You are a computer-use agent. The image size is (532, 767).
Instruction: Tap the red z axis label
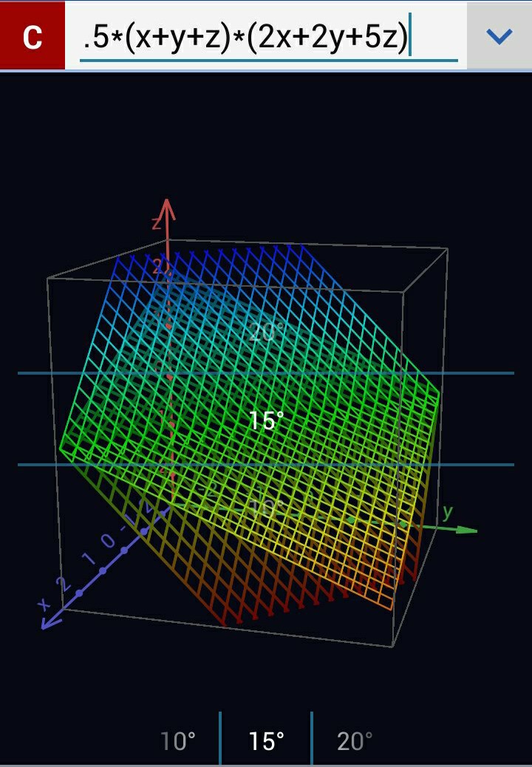[156, 223]
